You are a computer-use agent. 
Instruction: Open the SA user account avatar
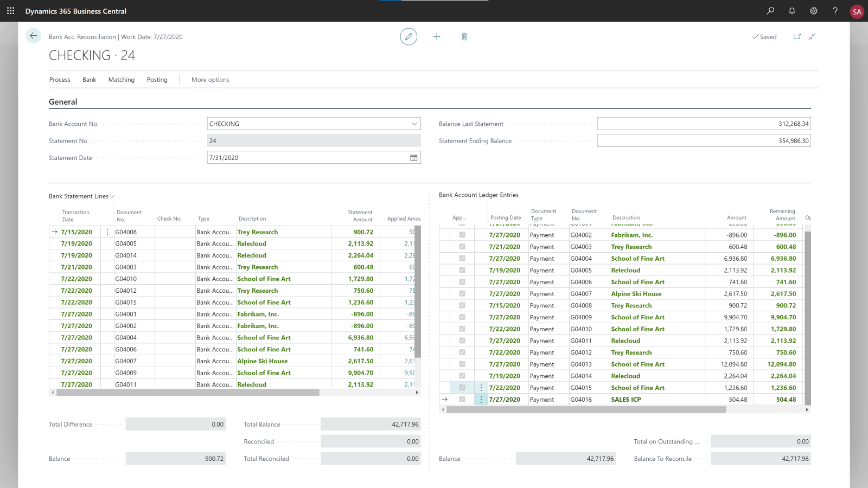(x=857, y=11)
